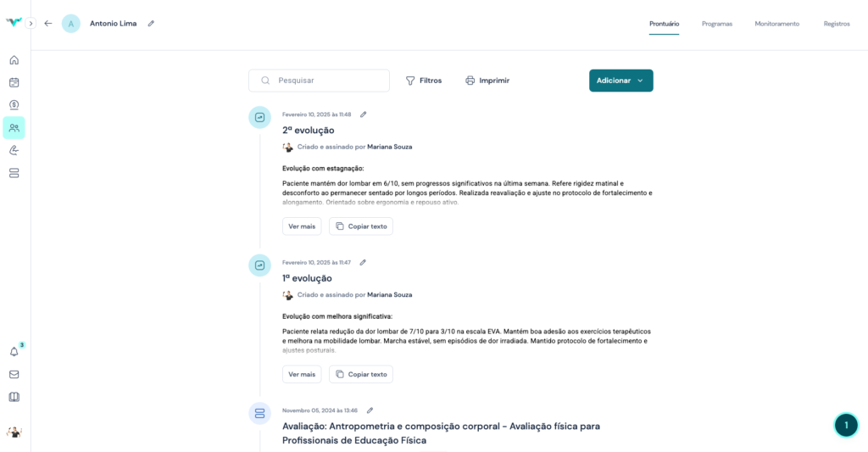Open the book icon in sidebar
The width and height of the screenshot is (868, 452).
point(14,396)
